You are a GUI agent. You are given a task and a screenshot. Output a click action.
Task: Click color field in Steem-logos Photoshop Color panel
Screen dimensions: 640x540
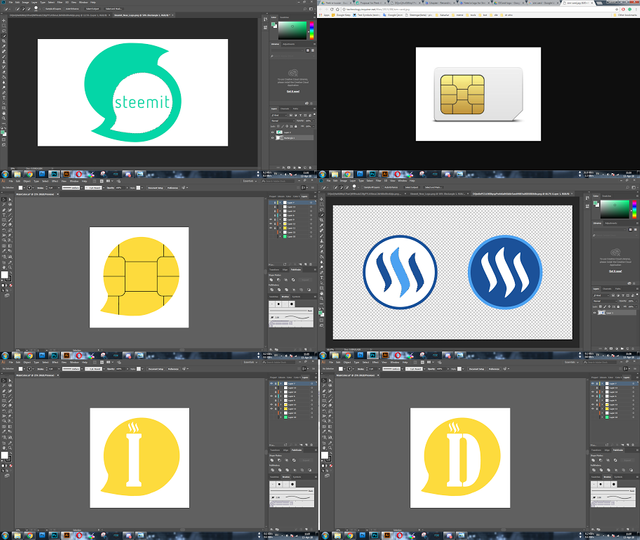pyautogui.click(x=615, y=209)
